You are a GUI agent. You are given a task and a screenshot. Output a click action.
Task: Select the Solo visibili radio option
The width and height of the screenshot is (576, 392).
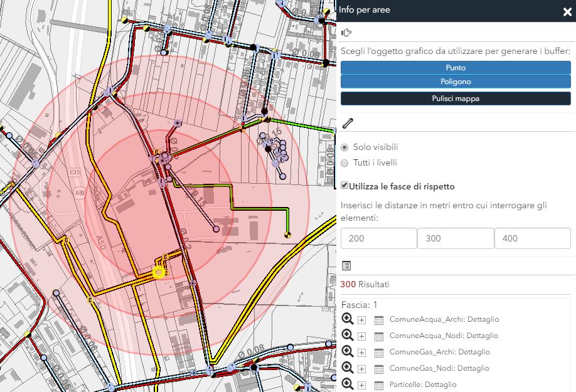pyautogui.click(x=344, y=147)
